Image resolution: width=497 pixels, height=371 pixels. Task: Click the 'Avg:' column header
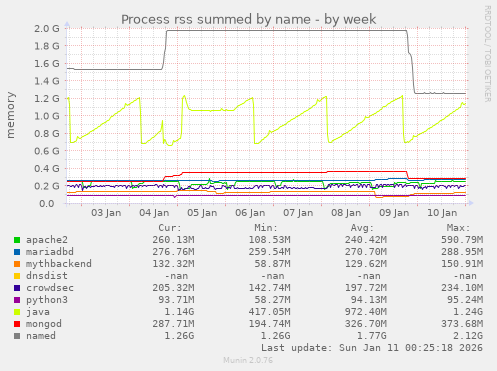click(x=362, y=228)
